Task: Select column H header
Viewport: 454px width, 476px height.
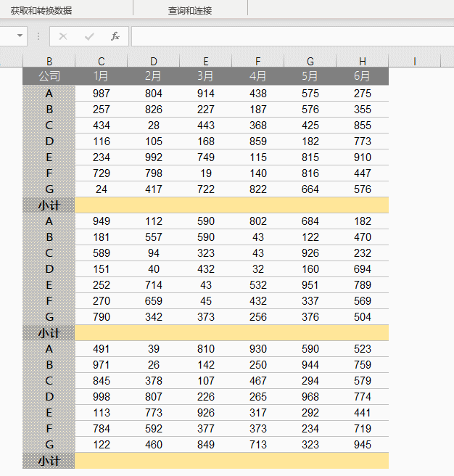Action: pos(363,62)
